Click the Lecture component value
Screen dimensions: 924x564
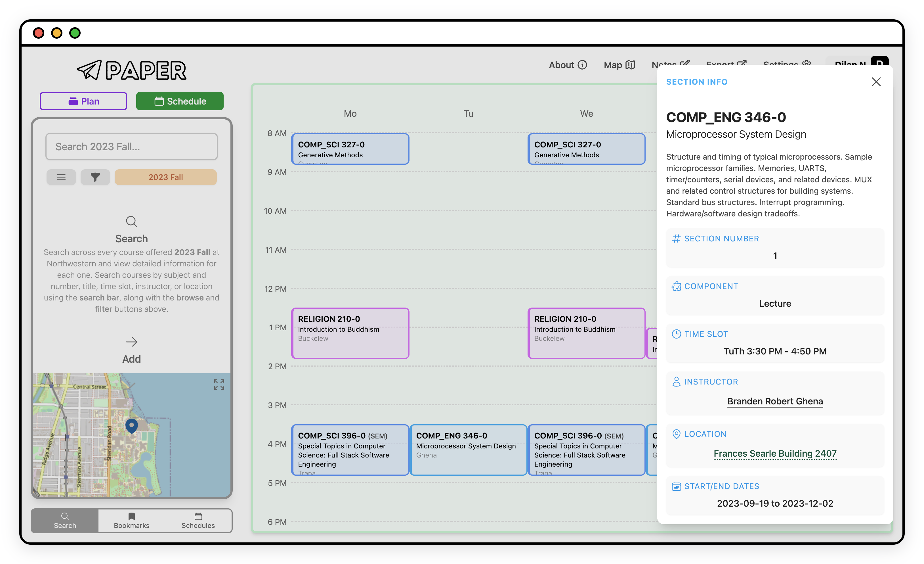(x=775, y=304)
